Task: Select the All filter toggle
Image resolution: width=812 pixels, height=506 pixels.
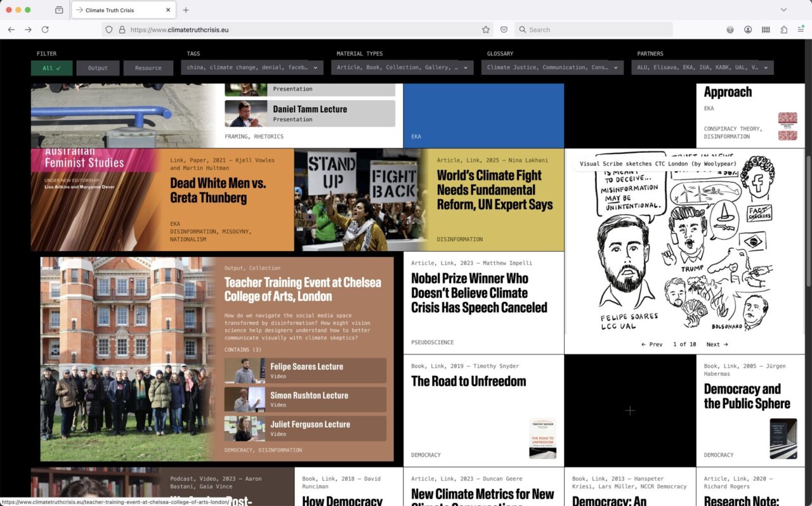Action: (x=51, y=68)
